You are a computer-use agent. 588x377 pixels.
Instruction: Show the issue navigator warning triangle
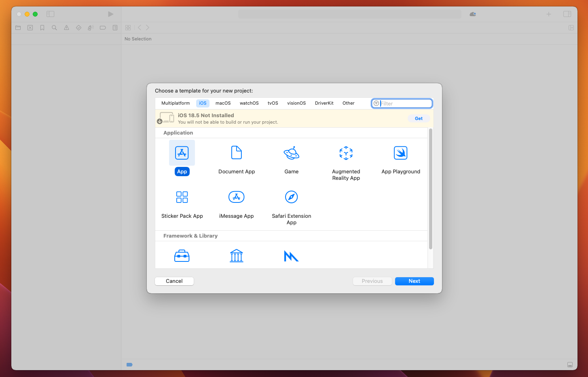66,27
